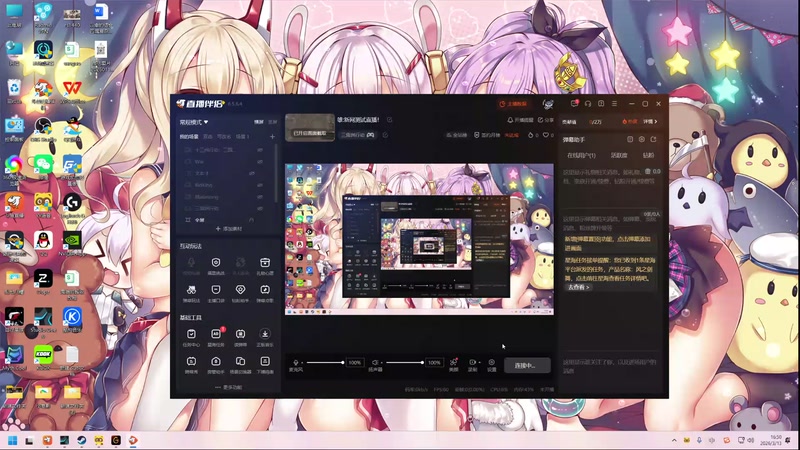Open the 星海任务 tool with red badge
Image resolution: width=800 pixels, height=450 pixels.
(216, 338)
